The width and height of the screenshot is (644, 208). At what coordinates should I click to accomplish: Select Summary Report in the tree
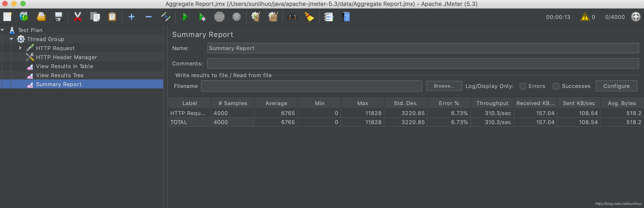click(x=59, y=84)
